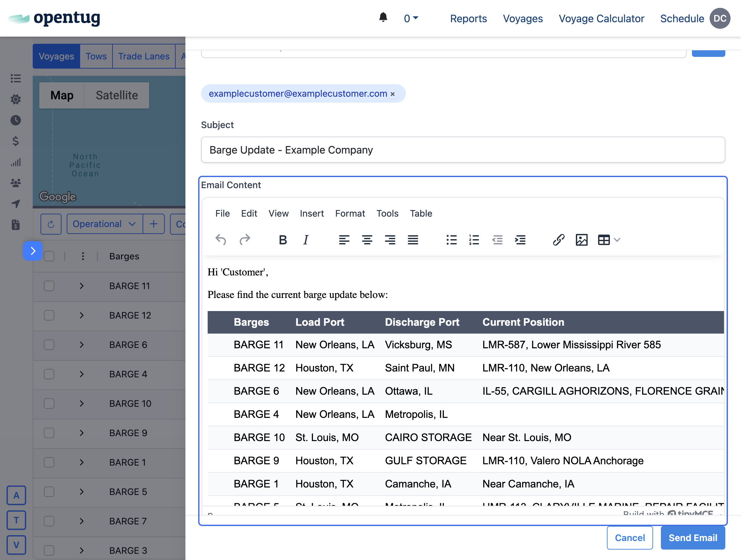Click the Bold formatting icon
The height and width of the screenshot is (560, 741).
[283, 240]
